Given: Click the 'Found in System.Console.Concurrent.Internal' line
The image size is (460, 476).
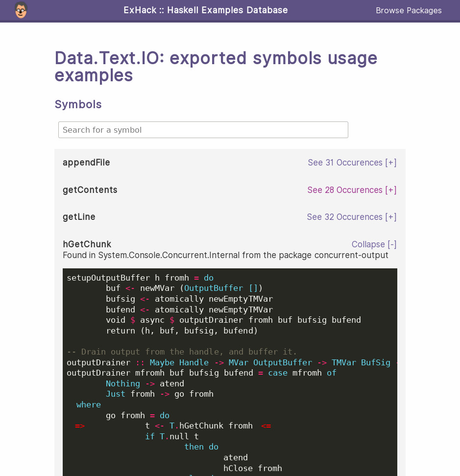Looking at the screenshot, I should [225, 255].
